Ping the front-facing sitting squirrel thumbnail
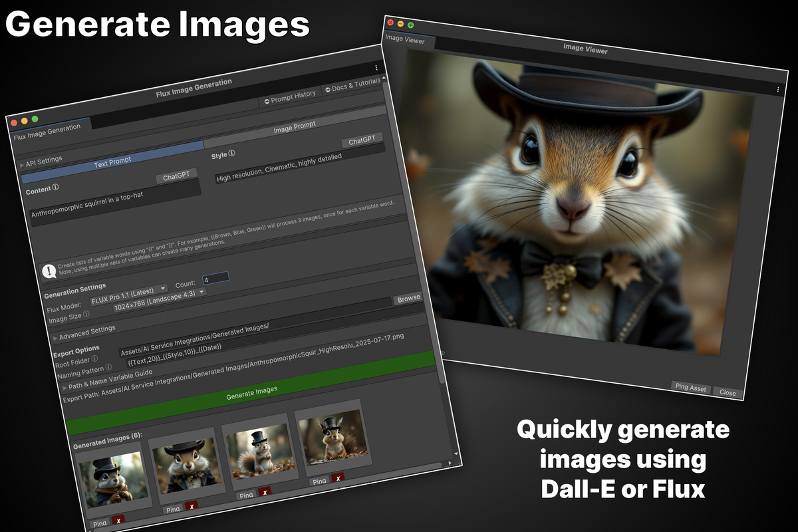 tap(319, 481)
